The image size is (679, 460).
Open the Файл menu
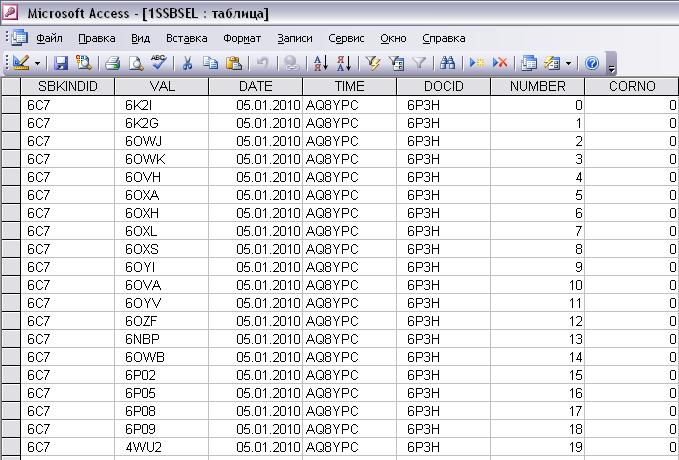click(x=49, y=38)
